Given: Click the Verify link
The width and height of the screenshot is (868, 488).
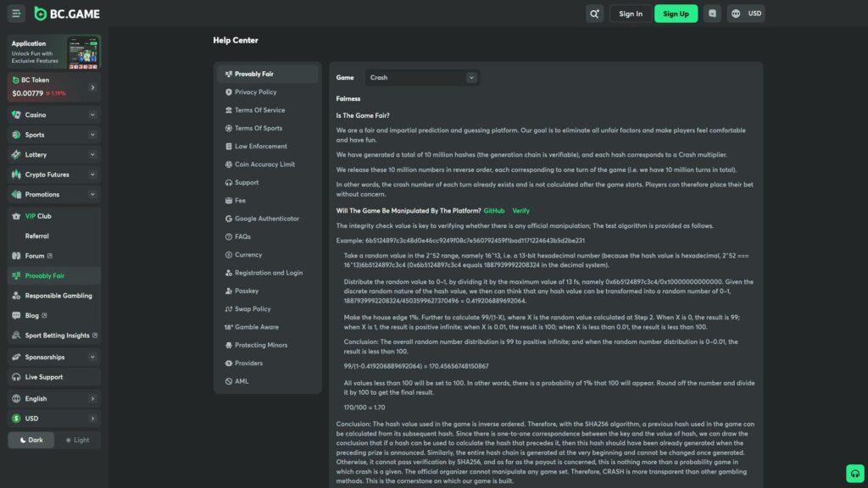Looking at the screenshot, I should pyautogui.click(x=521, y=211).
